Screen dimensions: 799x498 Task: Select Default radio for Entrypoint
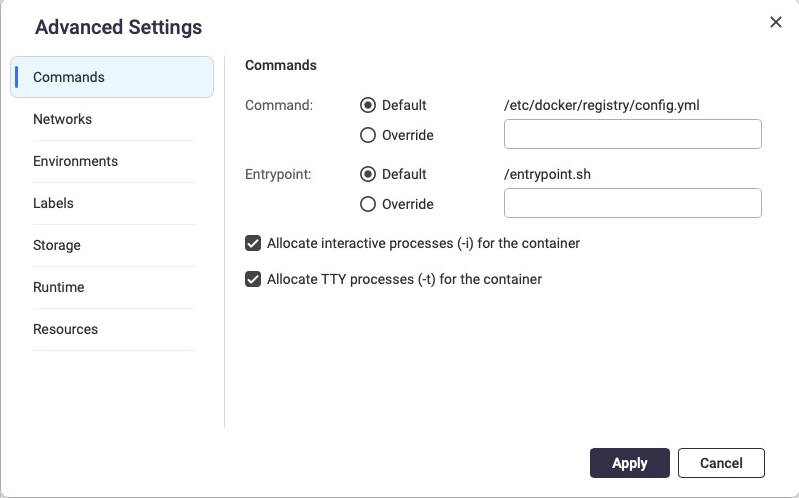coord(368,174)
